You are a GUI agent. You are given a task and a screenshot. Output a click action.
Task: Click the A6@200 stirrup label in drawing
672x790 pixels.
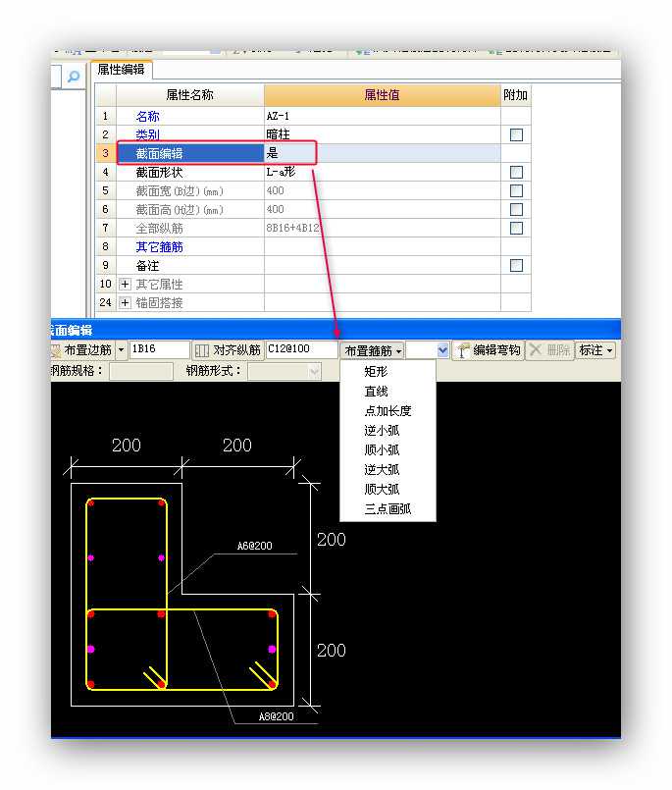point(255,546)
